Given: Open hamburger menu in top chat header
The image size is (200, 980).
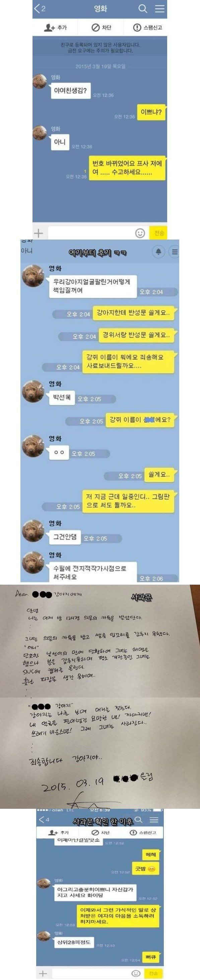Looking at the screenshot, I should pyautogui.click(x=160, y=8).
